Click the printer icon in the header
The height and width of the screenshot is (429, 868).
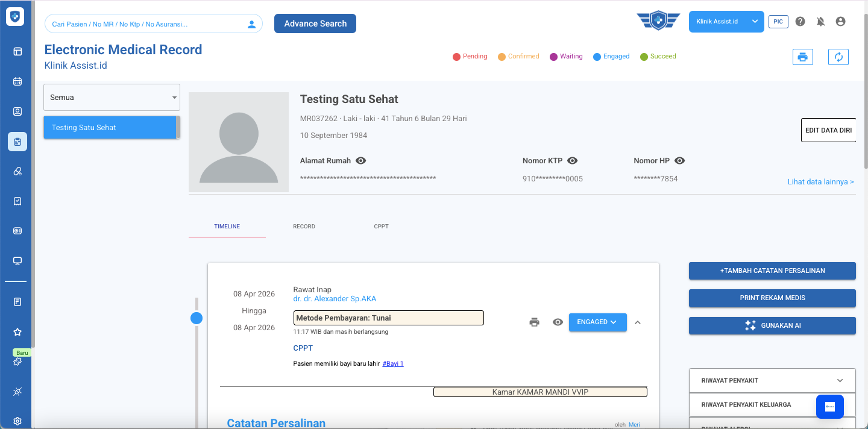[x=802, y=57]
